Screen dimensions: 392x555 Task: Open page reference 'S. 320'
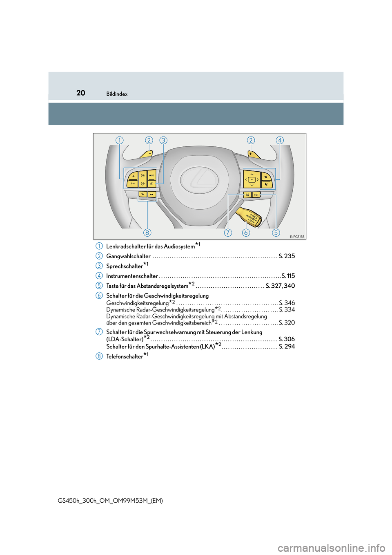point(287,322)
